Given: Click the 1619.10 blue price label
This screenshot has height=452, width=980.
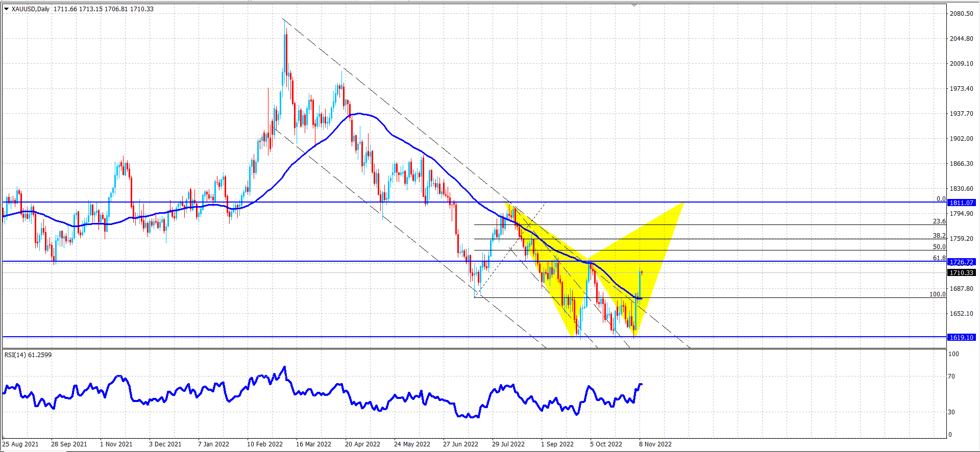Looking at the screenshot, I should pyautogui.click(x=962, y=337).
